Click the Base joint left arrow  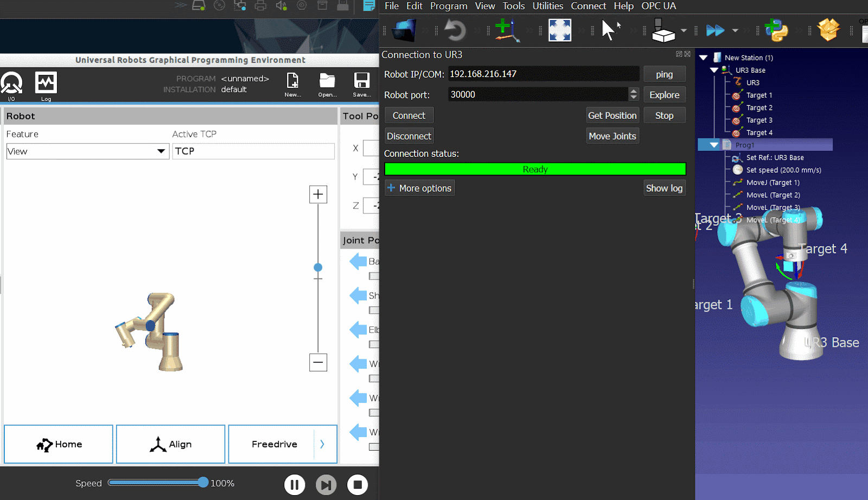[358, 261]
